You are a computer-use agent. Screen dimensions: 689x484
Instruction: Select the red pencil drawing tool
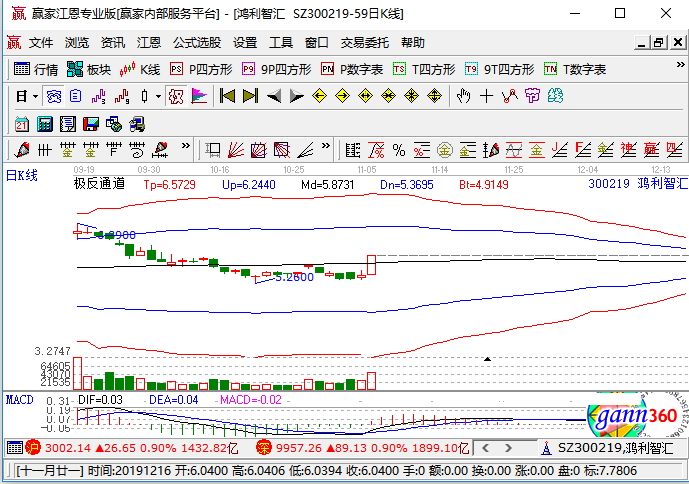click(22, 150)
